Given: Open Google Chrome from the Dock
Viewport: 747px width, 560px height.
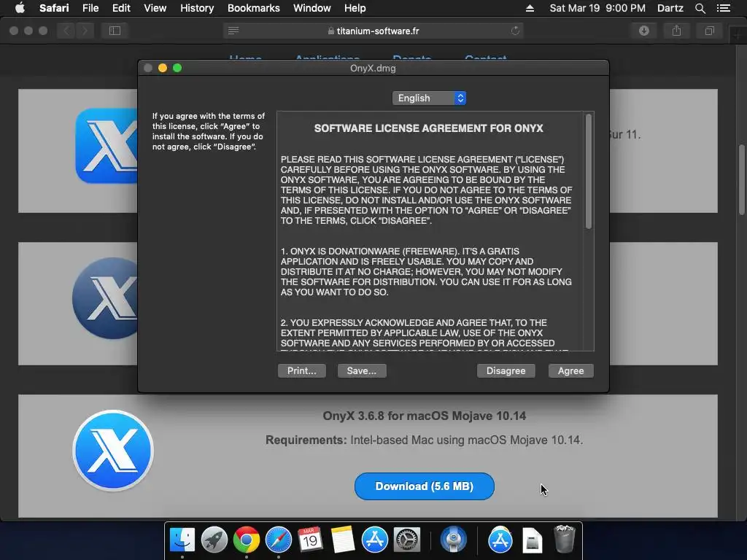Looking at the screenshot, I should pos(247,540).
